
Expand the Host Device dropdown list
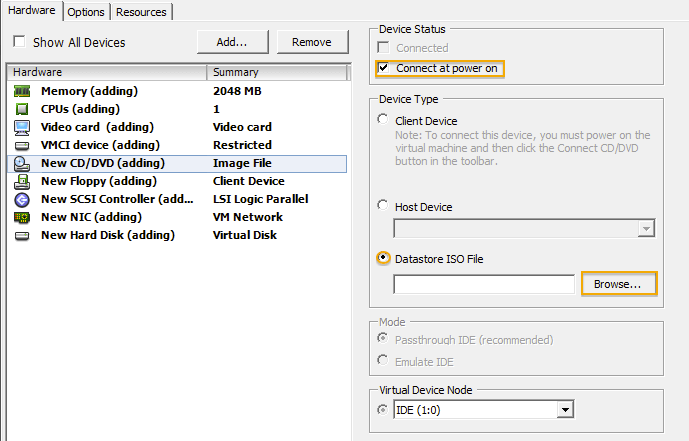tap(646, 229)
